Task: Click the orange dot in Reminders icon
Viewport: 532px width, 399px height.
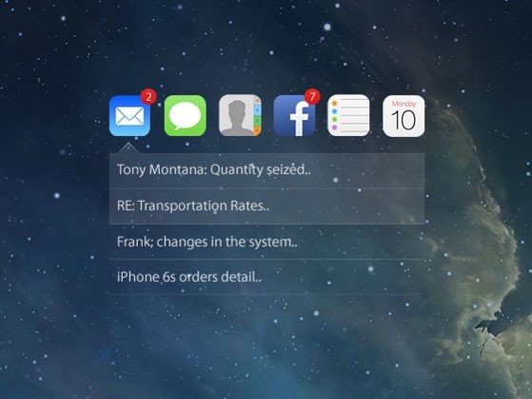Action: pyautogui.click(x=335, y=104)
